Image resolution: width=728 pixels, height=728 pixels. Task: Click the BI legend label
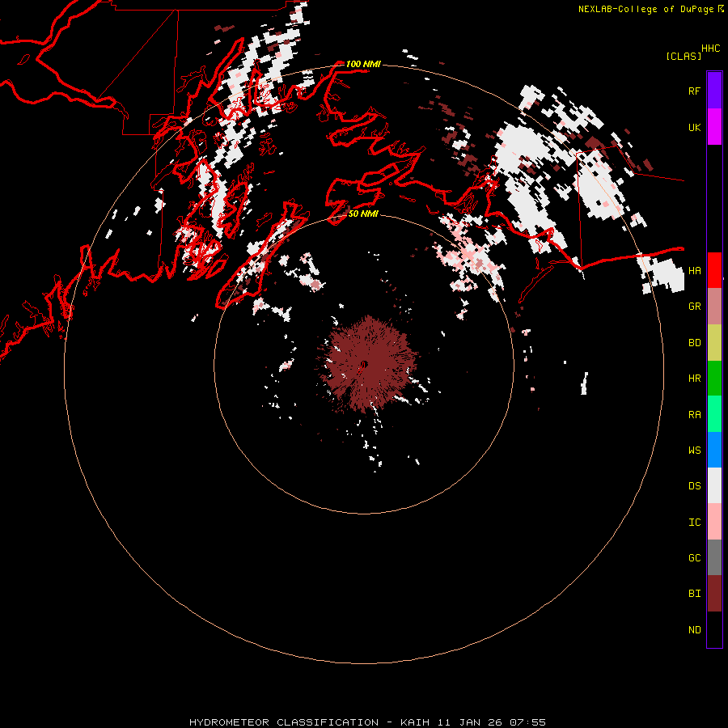point(694,594)
